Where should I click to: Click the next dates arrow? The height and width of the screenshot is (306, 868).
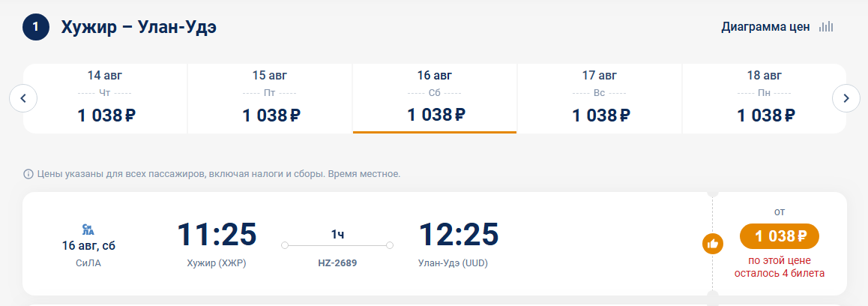pyautogui.click(x=846, y=99)
